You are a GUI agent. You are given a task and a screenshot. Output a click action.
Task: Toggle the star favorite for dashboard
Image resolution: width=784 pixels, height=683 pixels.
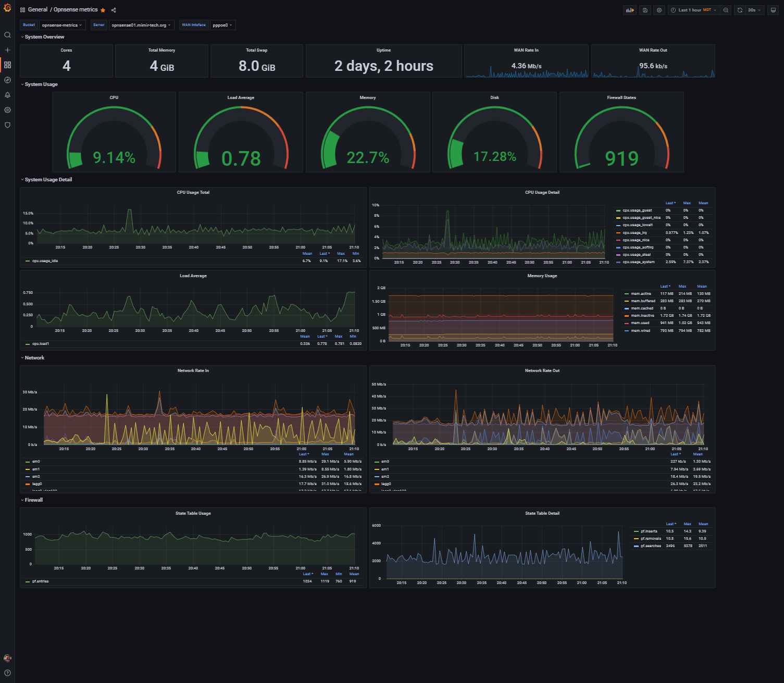point(103,10)
